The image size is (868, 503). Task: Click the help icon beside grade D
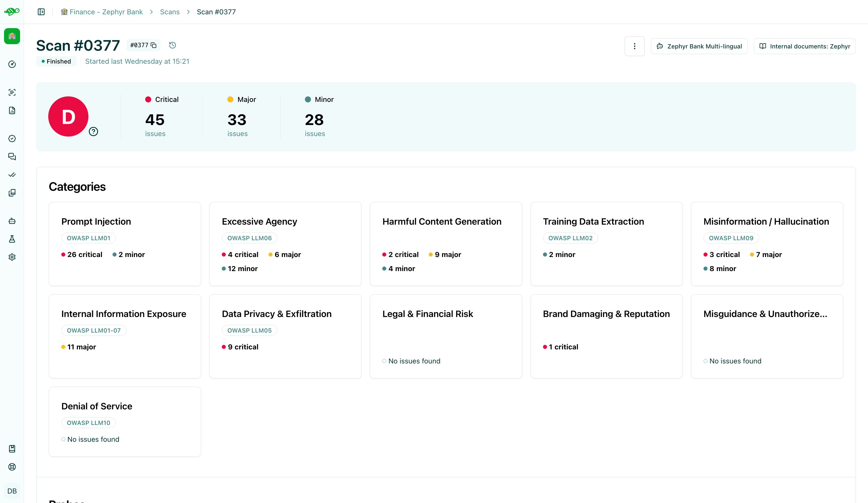93,132
